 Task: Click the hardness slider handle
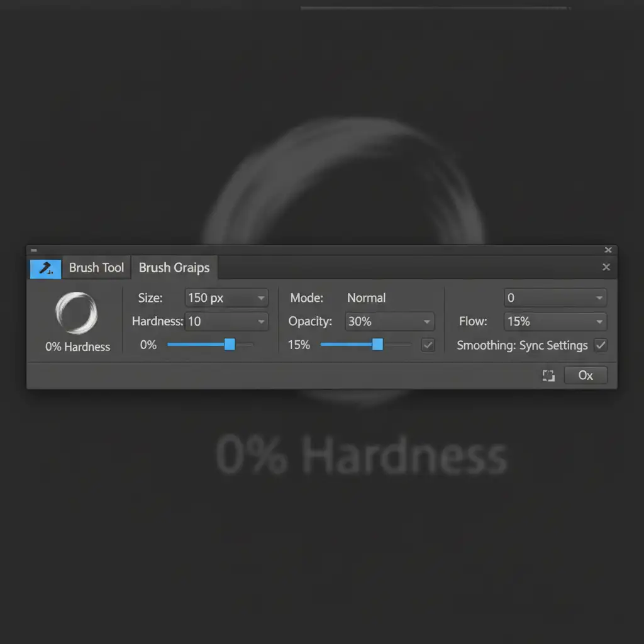pos(230,345)
